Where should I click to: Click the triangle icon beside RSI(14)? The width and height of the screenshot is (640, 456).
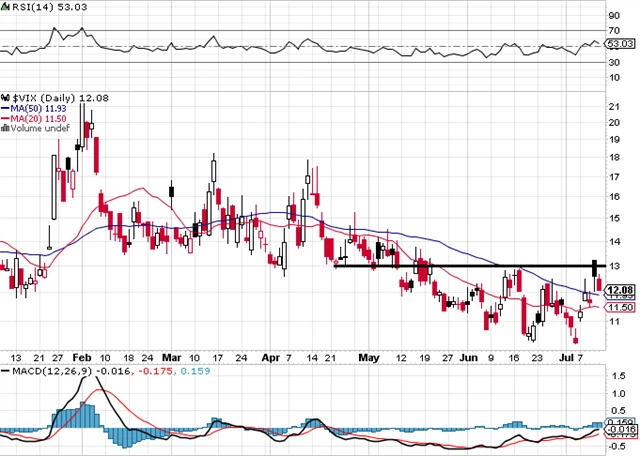click(3, 6)
